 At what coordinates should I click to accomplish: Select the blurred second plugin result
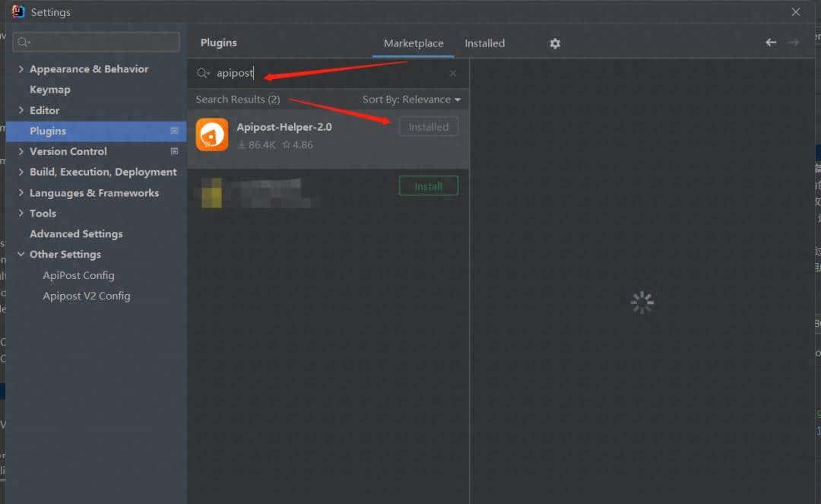click(328, 193)
